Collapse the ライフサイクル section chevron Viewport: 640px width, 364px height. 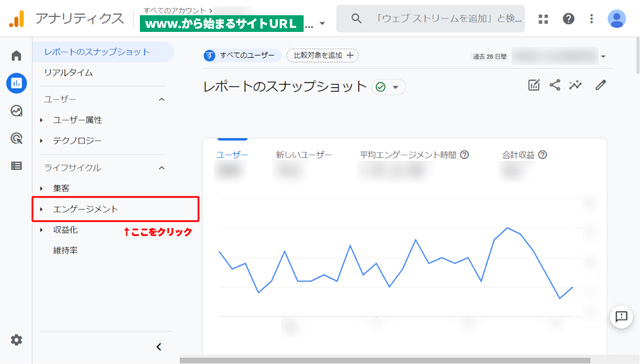coord(162,168)
